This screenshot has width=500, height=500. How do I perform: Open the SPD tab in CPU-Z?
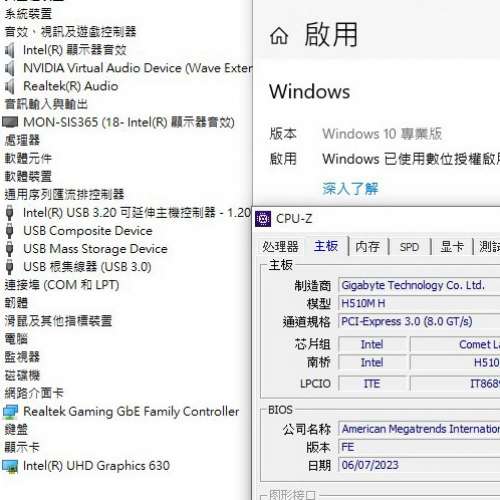(x=409, y=247)
